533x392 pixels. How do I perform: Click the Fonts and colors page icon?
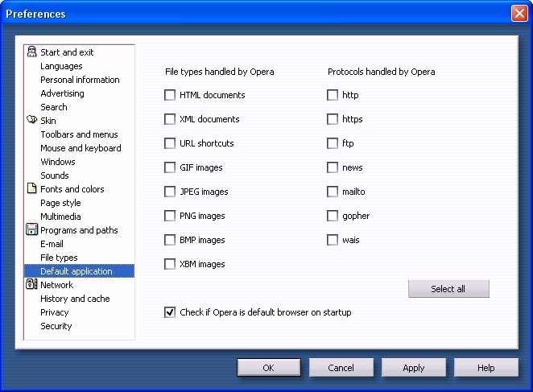tap(31, 188)
